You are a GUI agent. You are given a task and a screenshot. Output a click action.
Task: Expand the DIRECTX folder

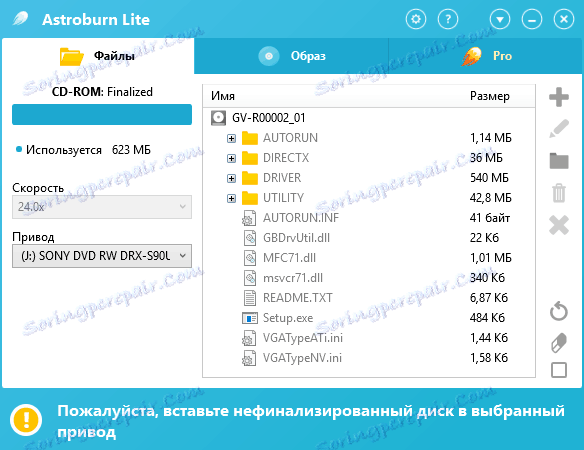[x=231, y=158]
